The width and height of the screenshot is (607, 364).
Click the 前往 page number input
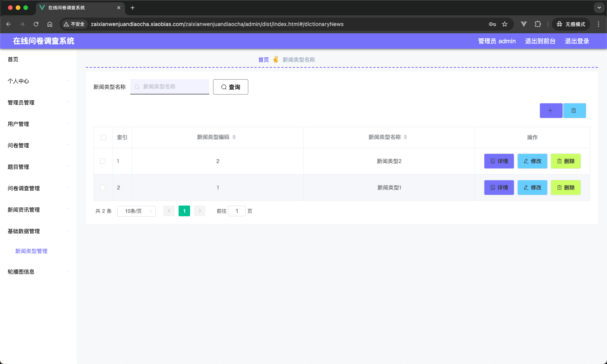237,211
